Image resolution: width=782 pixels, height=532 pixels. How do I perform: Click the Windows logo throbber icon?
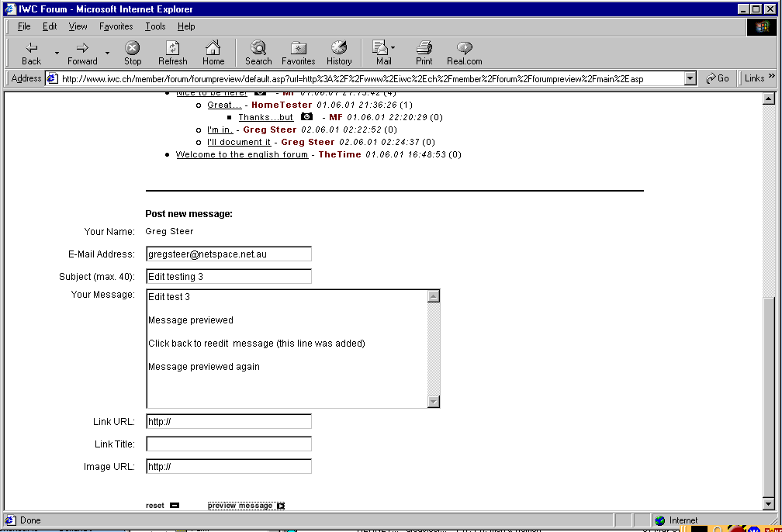(762, 27)
